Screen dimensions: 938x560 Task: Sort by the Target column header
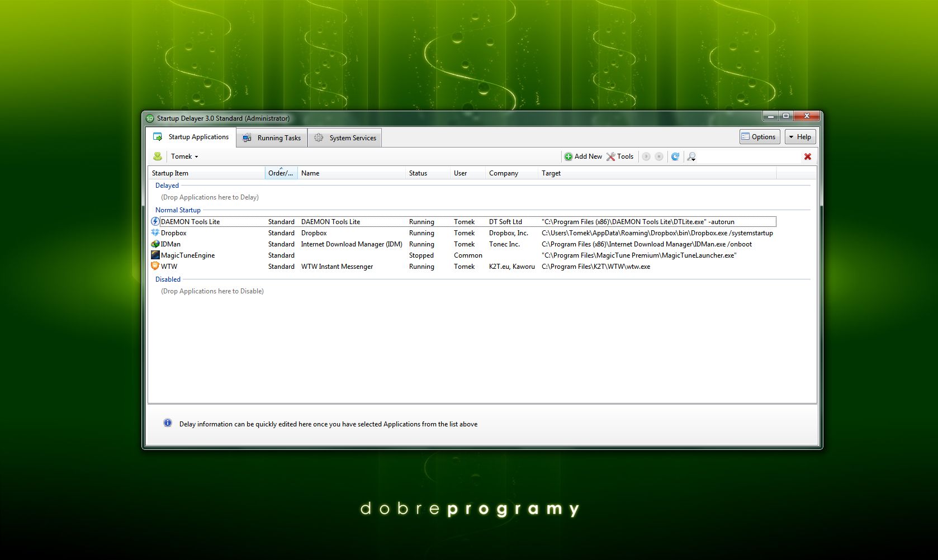coord(657,173)
